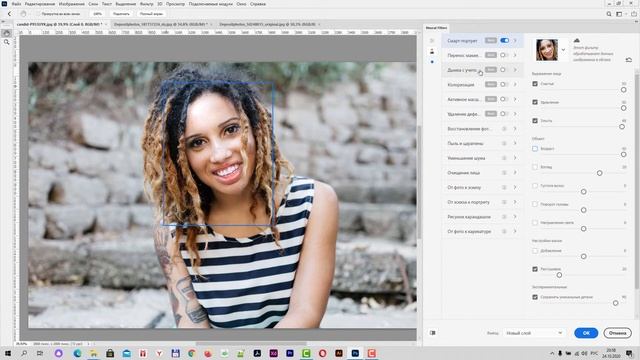
Task: Open the notification center in system tray
Action: [x=630, y=353]
